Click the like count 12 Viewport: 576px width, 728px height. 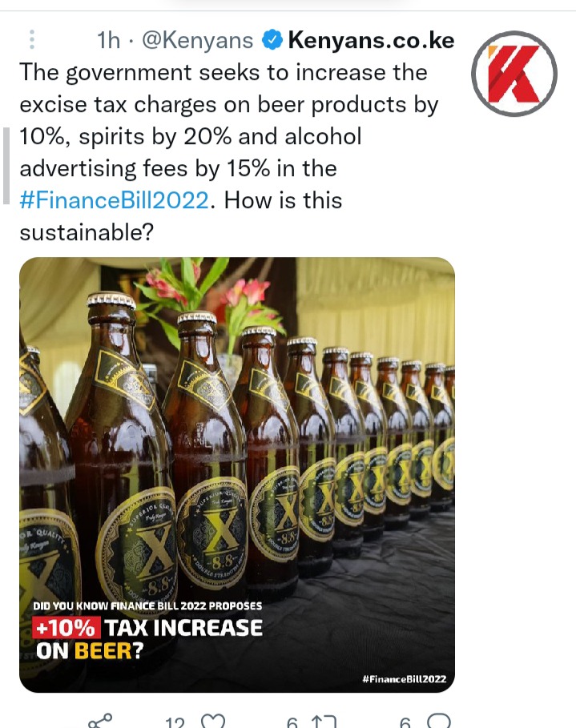(x=175, y=722)
